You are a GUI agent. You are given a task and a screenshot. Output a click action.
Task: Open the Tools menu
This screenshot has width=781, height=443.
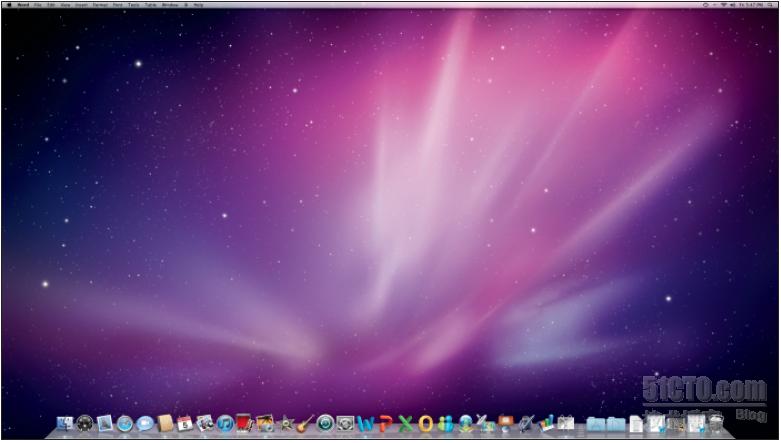click(x=133, y=5)
